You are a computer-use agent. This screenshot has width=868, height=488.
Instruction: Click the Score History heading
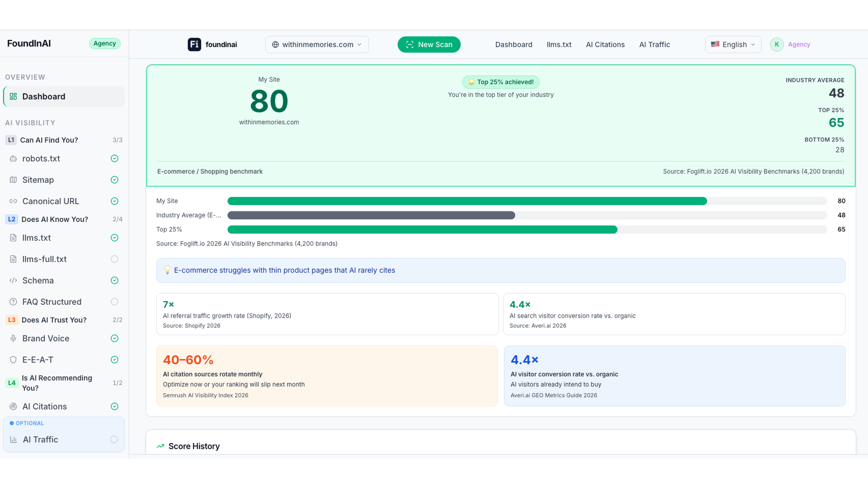click(x=194, y=446)
